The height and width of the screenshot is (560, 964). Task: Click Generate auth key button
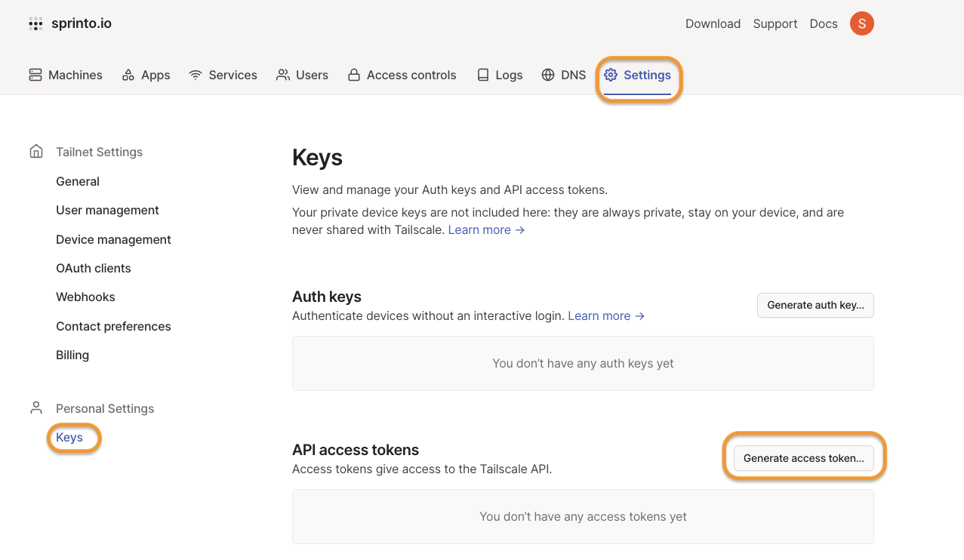click(x=815, y=305)
